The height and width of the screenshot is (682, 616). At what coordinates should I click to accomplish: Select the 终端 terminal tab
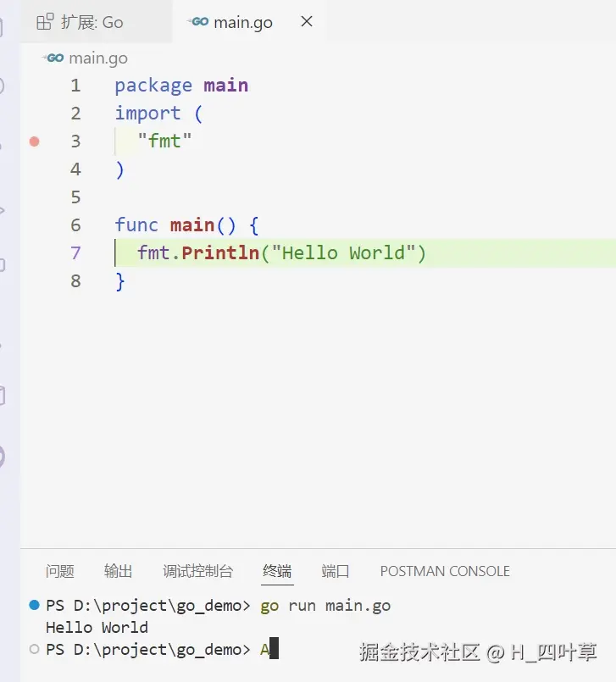(x=277, y=571)
